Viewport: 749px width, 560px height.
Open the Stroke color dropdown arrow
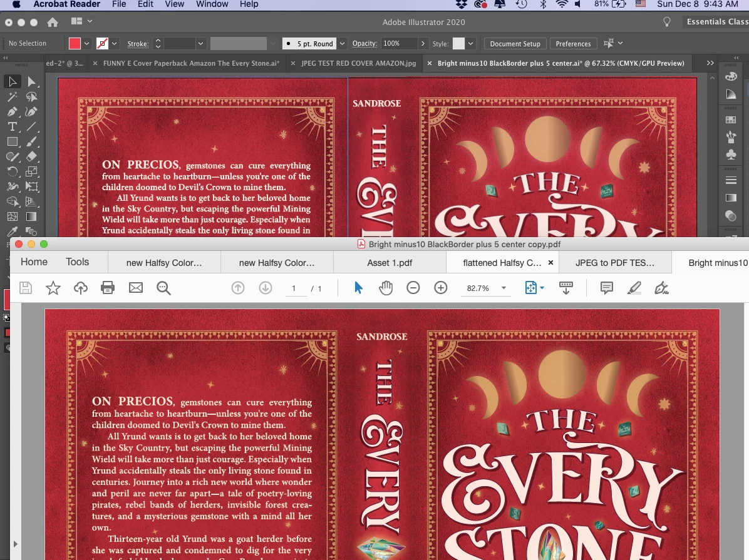114,43
